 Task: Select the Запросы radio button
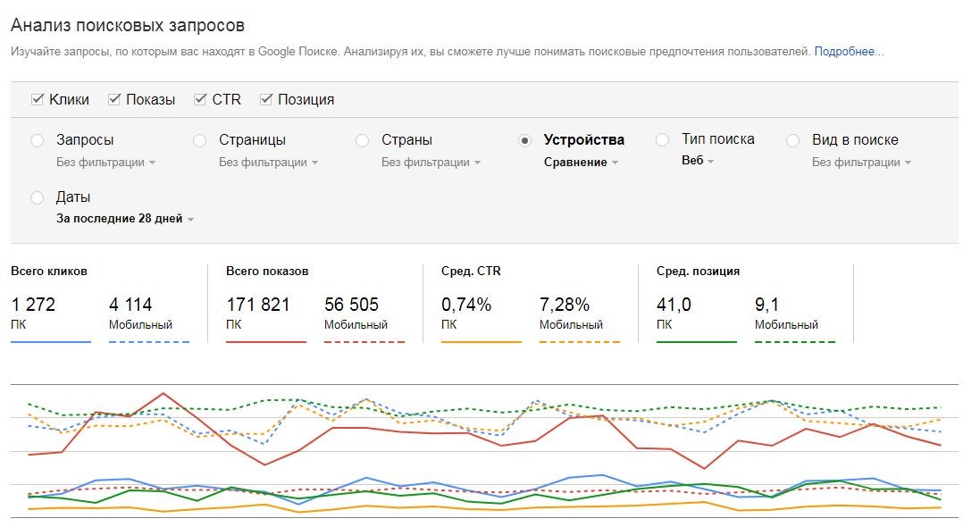point(37,140)
